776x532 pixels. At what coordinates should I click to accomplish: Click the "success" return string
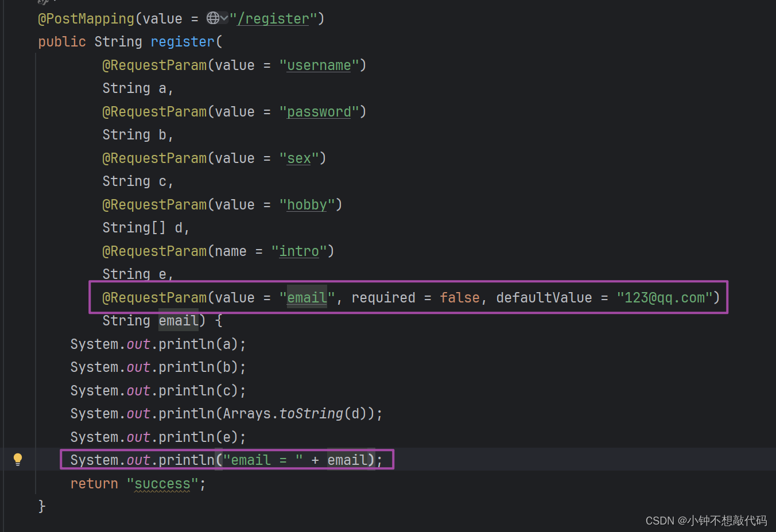tap(162, 484)
